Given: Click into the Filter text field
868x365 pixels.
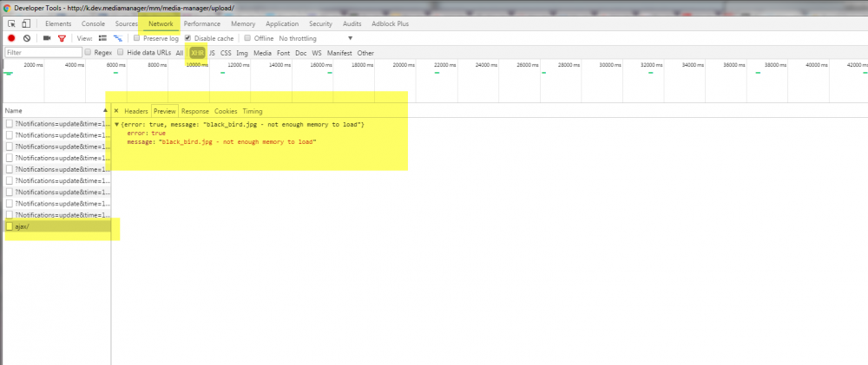Looking at the screenshot, I should 43,53.
